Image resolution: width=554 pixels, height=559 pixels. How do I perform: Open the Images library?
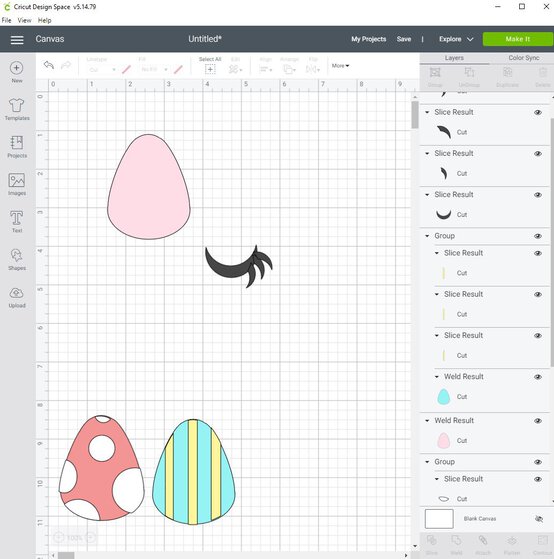click(x=17, y=184)
